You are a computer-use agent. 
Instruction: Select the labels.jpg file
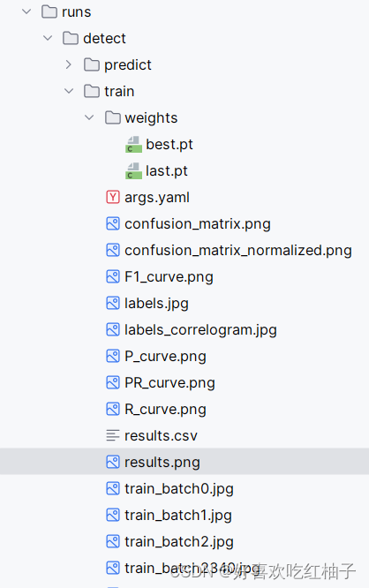156,304
